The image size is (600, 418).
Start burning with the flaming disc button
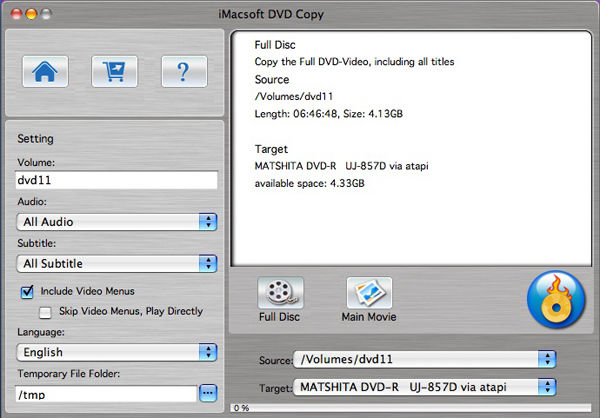pos(556,300)
